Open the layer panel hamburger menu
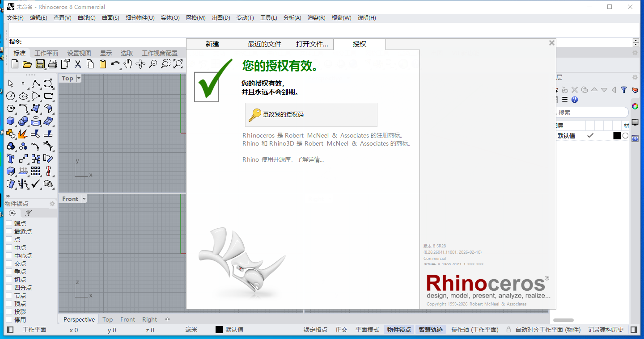644x339 pixels. click(565, 100)
